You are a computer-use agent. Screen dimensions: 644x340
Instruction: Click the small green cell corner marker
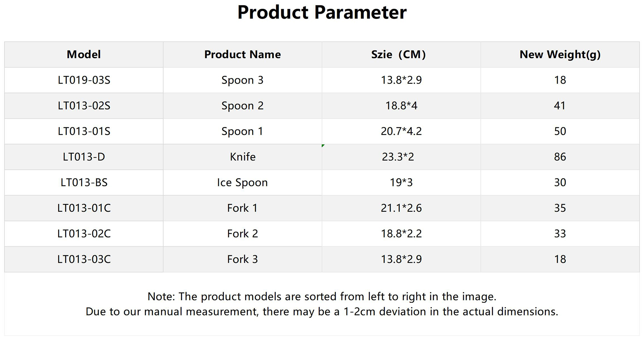(x=323, y=146)
